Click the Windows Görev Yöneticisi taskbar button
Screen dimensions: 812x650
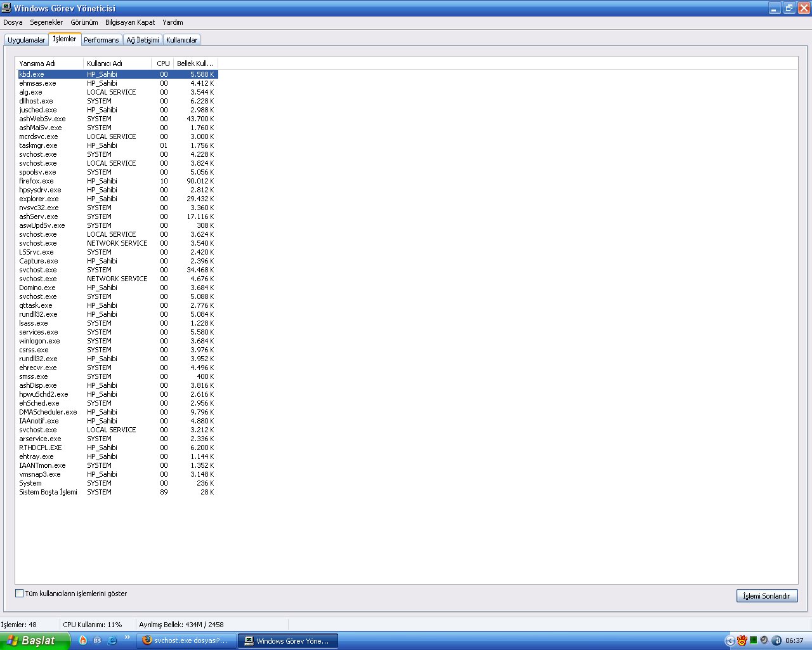288,641
